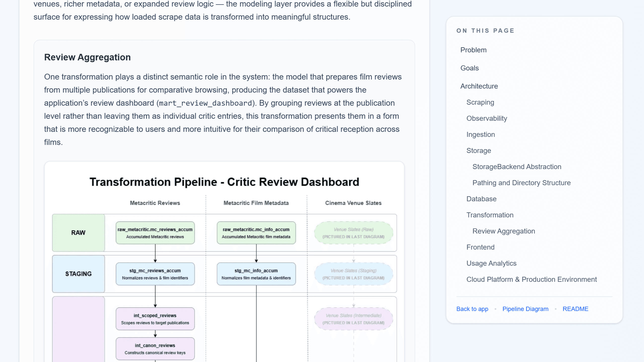This screenshot has height=362, width=644.
Task: Click the STAGING layer label box
Action: point(78,274)
